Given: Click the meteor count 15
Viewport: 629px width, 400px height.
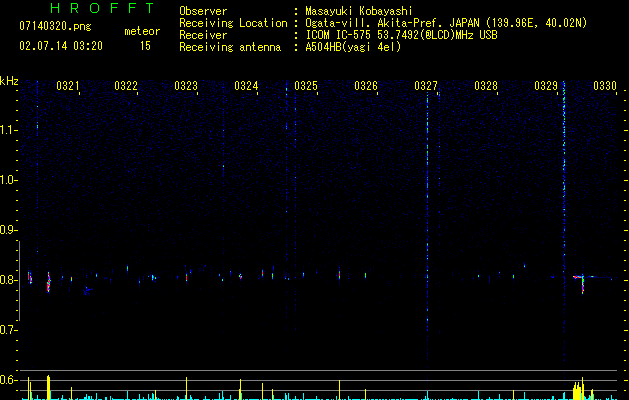Looking at the screenshot, I should click(145, 46).
